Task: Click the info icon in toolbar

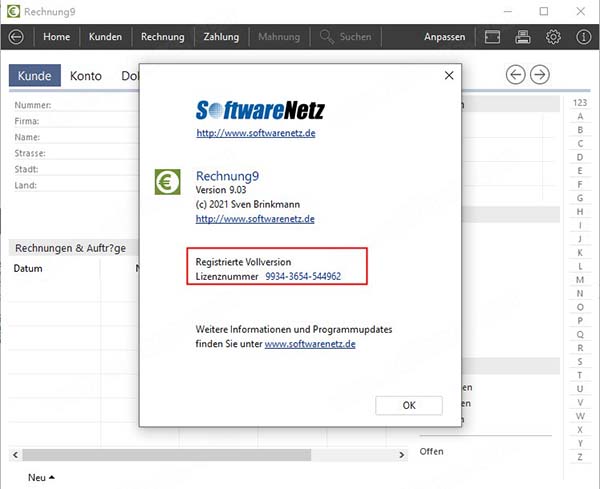Action: pyautogui.click(x=584, y=37)
